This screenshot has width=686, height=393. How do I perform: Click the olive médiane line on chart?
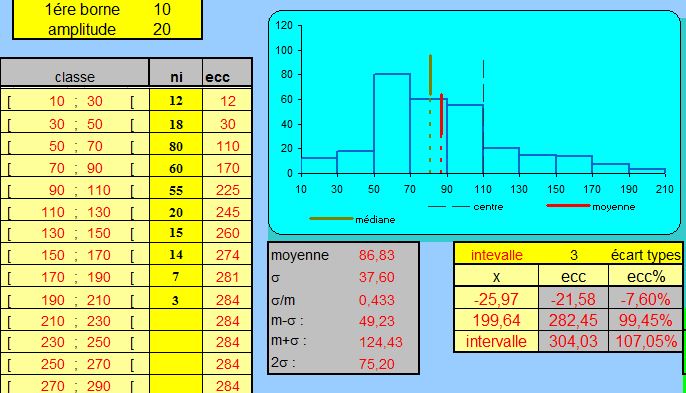click(x=430, y=75)
